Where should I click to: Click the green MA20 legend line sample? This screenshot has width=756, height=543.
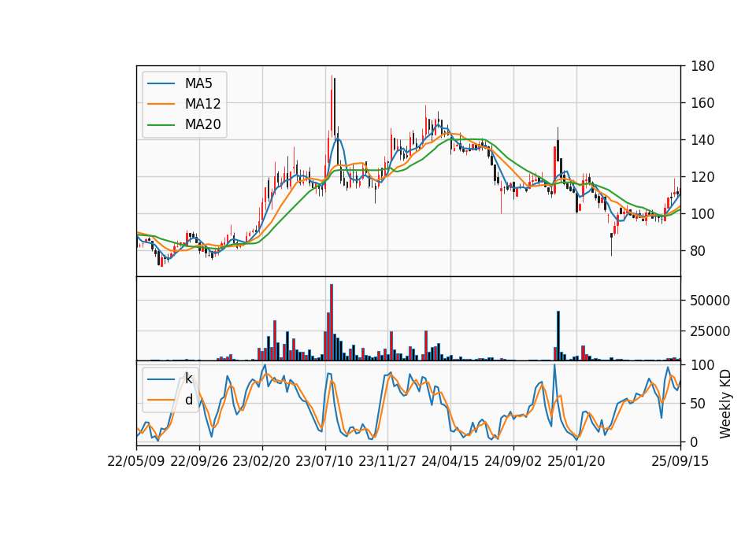[x=161, y=125]
